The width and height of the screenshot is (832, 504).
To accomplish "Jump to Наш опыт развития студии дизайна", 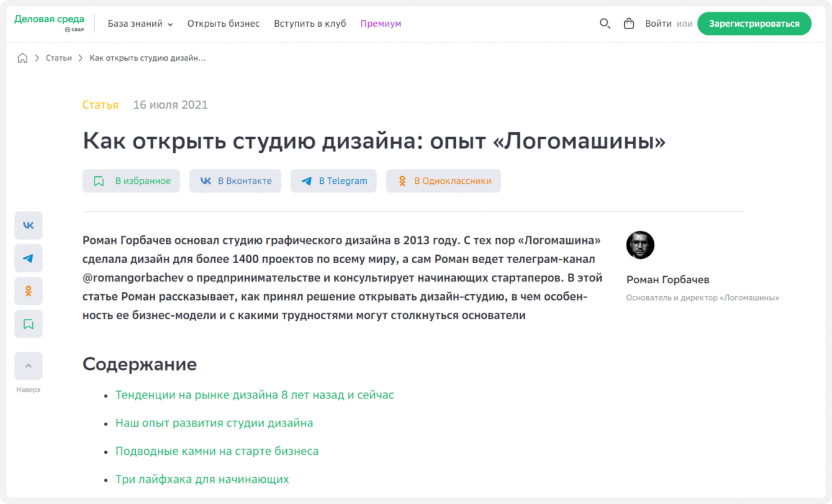I will click(214, 423).
